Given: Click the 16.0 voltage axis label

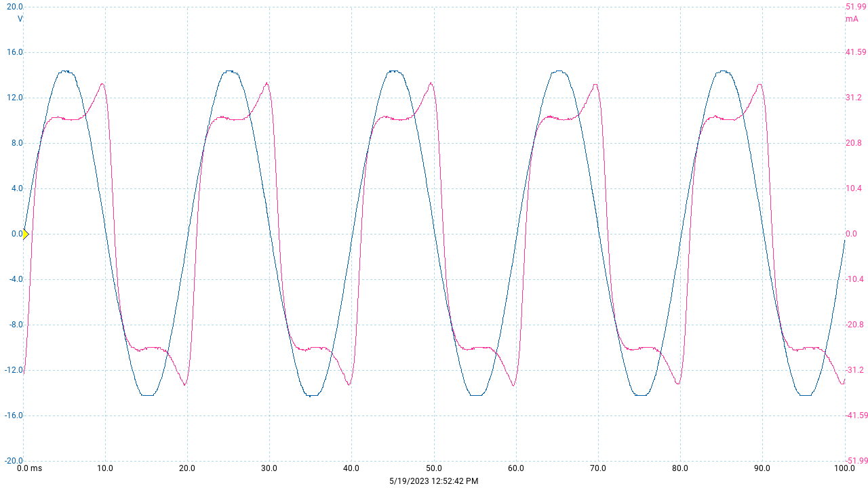Looking at the screenshot, I should (x=15, y=52).
